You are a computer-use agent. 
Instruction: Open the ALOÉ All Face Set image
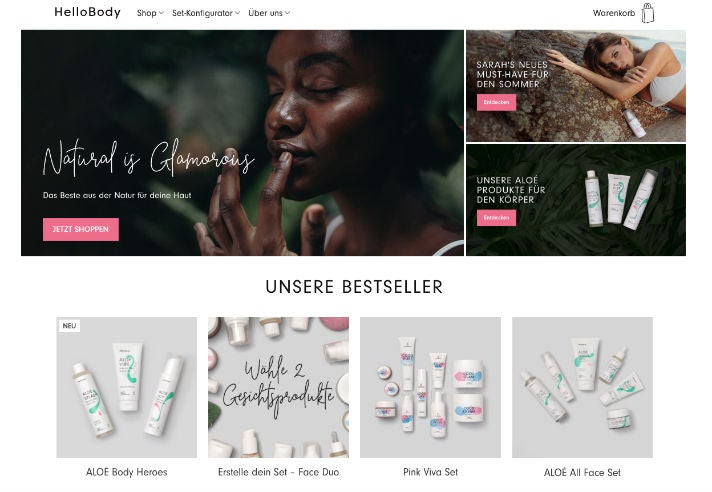click(582, 387)
